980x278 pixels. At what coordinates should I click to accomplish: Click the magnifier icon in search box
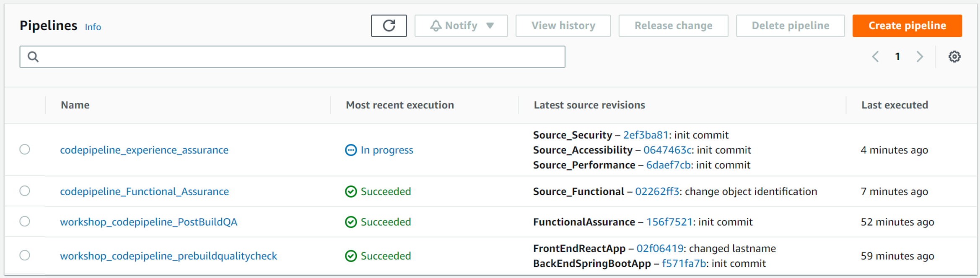coord(33,57)
